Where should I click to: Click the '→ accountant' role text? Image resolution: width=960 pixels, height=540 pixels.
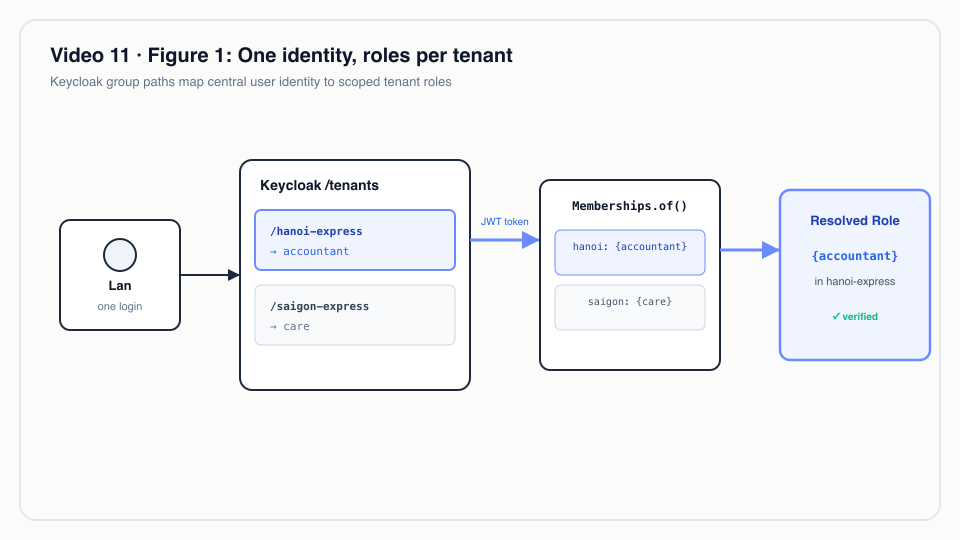click(310, 251)
